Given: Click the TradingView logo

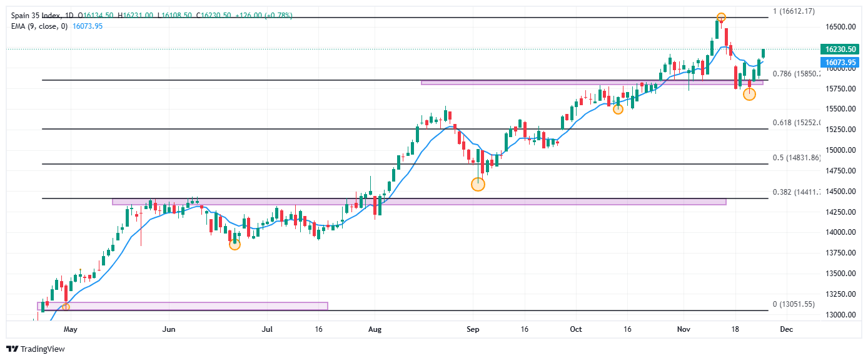Looking at the screenshot, I should 36,349.
